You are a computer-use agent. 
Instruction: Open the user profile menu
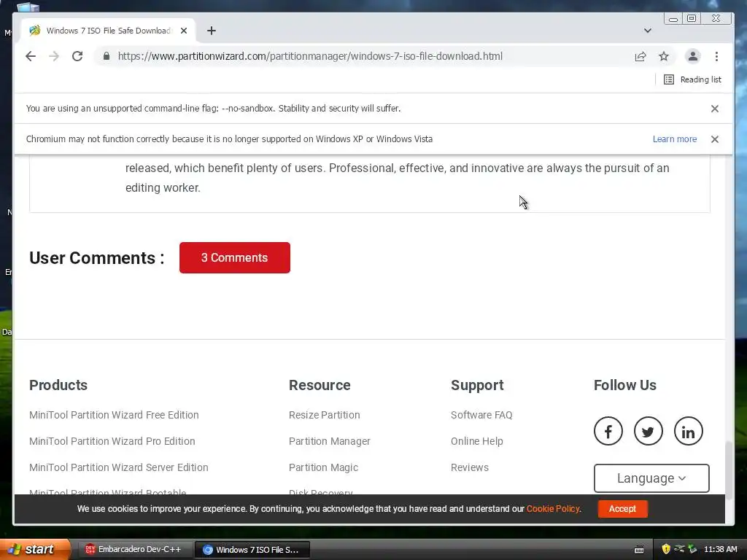click(693, 56)
